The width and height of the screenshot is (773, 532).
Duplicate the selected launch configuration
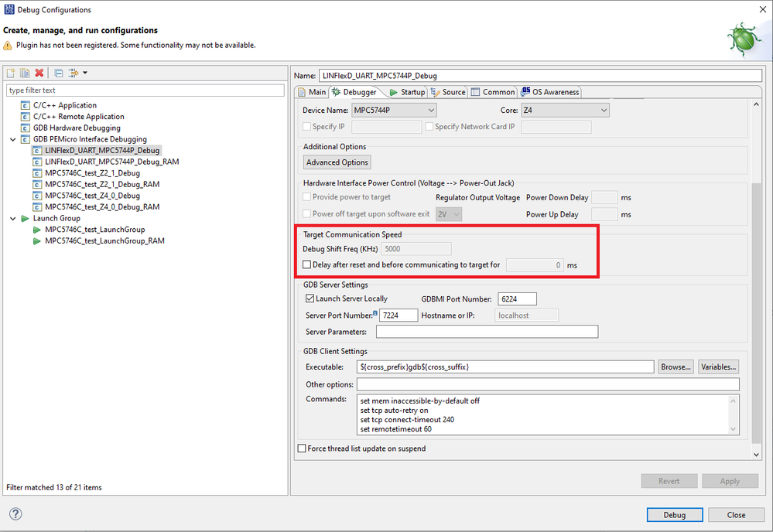pyautogui.click(x=23, y=73)
